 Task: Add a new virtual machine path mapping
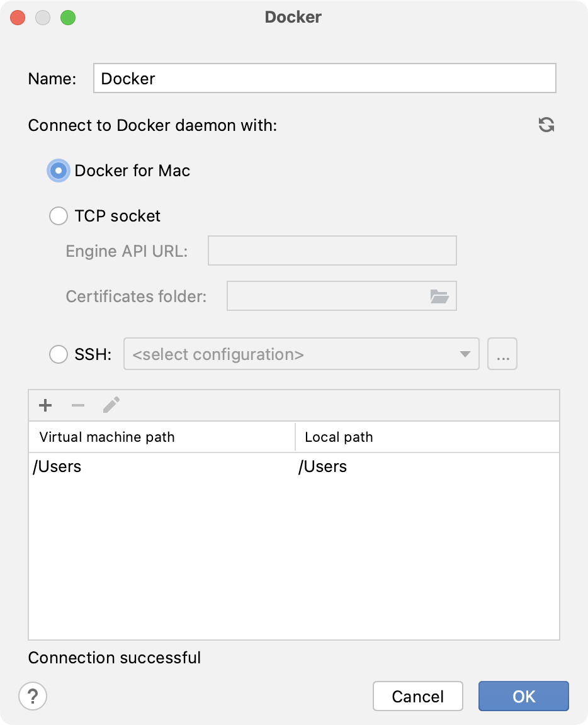tap(45, 405)
